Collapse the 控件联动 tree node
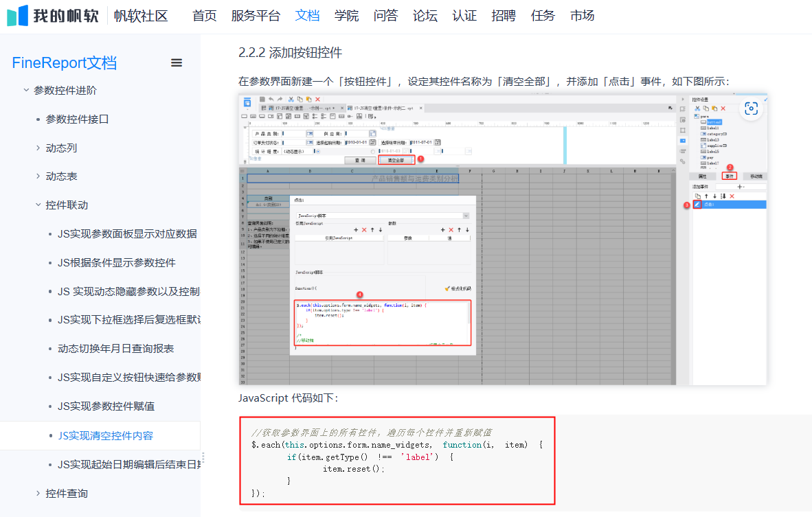The height and width of the screenshot is (517, 812). [x=38, y=205]
